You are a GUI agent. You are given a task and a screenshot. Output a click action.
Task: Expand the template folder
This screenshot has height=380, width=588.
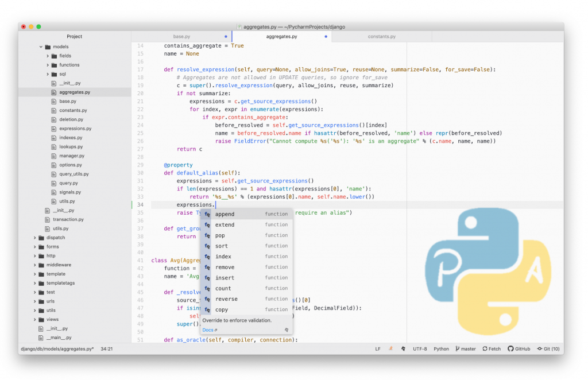point(35,274)
